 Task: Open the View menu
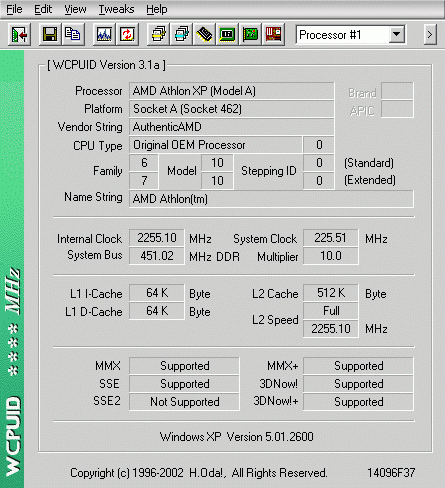tap(75, 9)
